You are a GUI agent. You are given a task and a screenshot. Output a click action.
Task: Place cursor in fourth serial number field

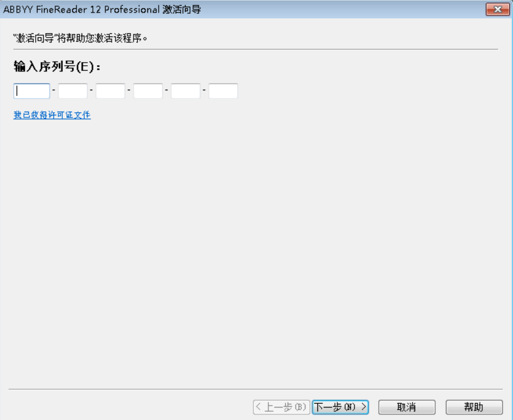click(148, 91)
